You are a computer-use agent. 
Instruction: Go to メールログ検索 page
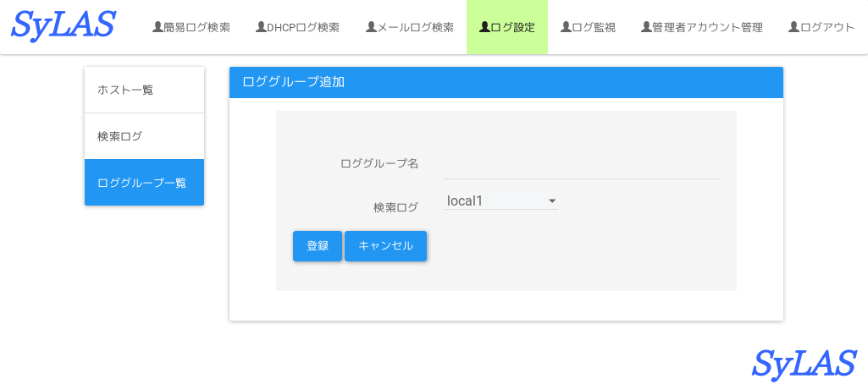point(410,27)
